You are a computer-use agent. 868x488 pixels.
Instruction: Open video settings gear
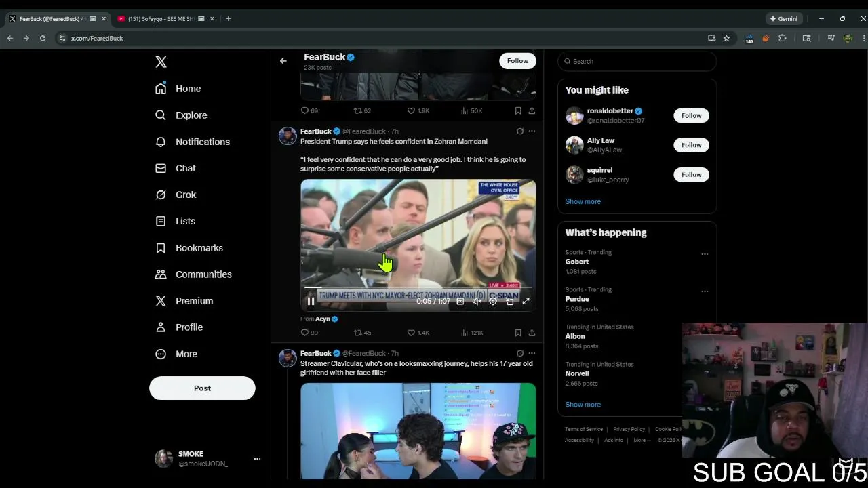(493, 302)
